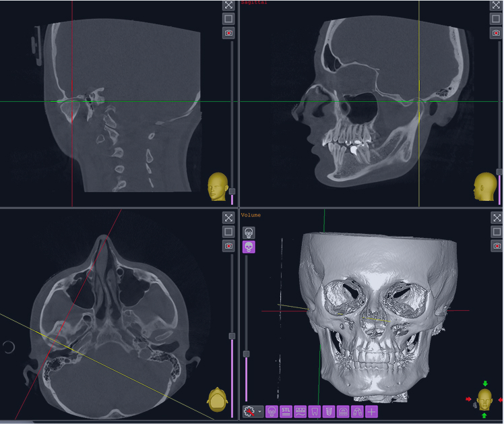Toggle single view layout in axial panel
This screenshot has width=504, height=424.
pos(228,231)
